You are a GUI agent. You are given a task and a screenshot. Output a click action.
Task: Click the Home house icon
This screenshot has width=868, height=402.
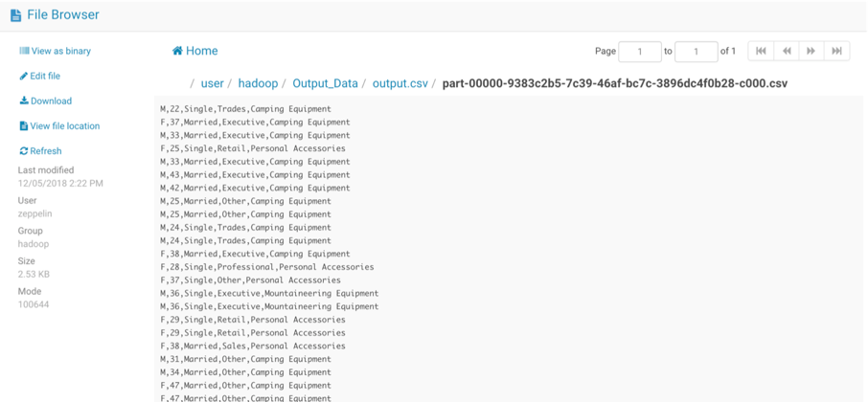click(x=177, y=51)
